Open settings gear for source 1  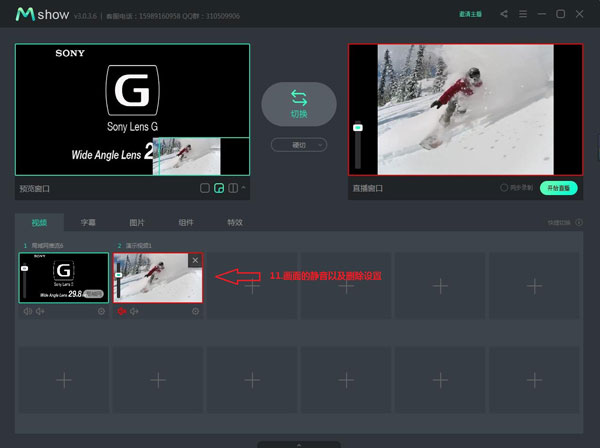[101, 311]
